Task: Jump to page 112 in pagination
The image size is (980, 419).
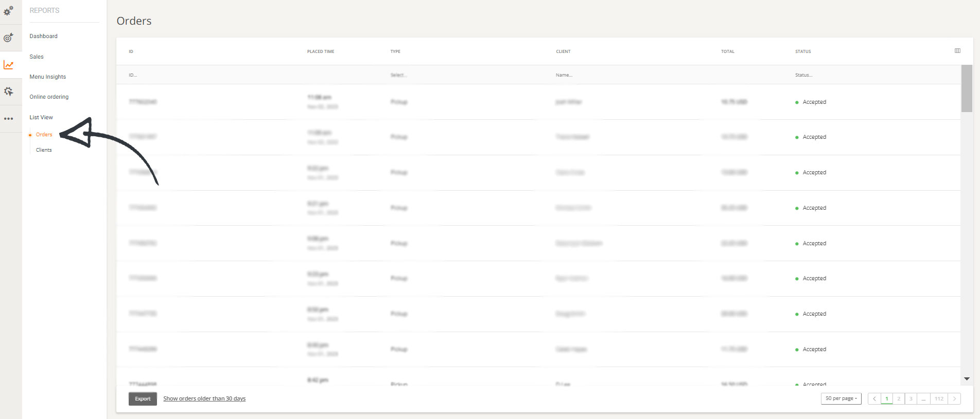Action: [x=939, y=398]
